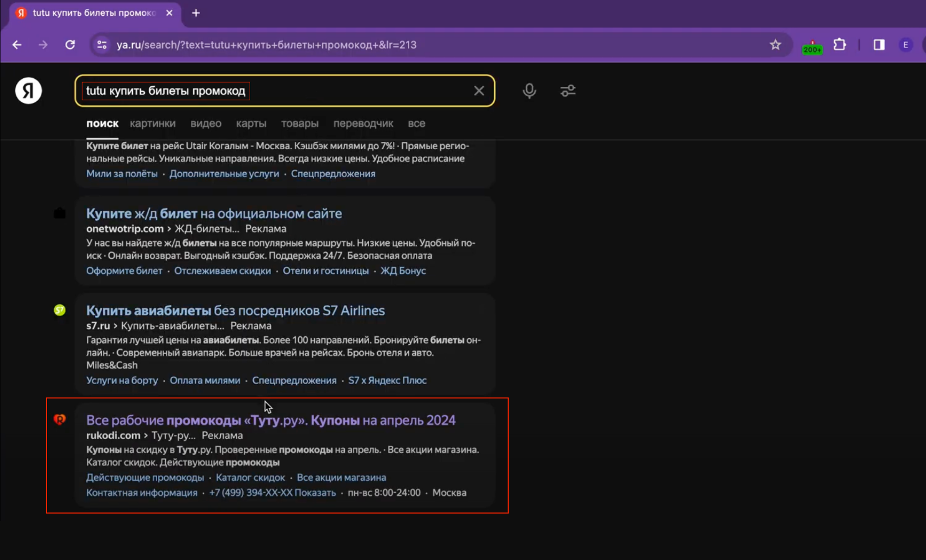Open a new browser tab
The height and width of the screenshot is (560, 926).
point(196,13)
